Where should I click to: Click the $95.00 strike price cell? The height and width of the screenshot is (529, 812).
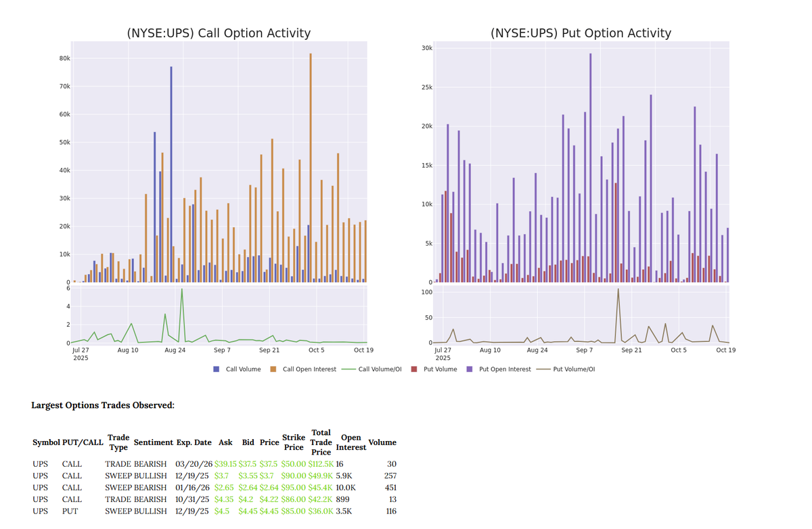coord(294,487)
